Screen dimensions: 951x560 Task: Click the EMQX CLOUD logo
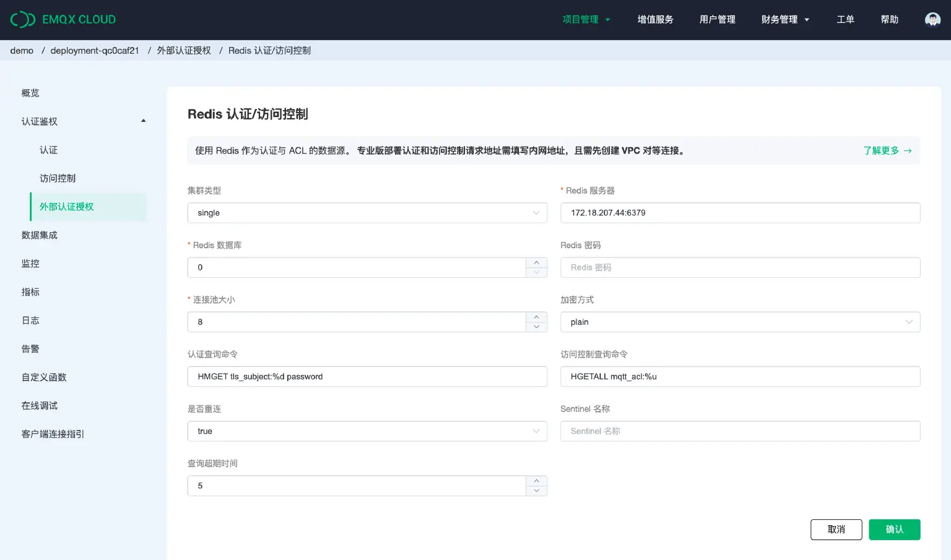tap(62, 19)
